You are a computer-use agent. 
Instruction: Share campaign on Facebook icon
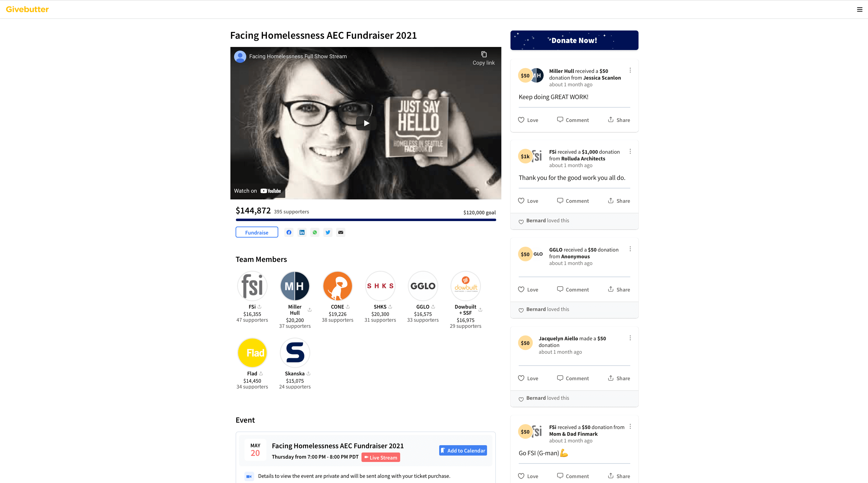pos(289,232)
